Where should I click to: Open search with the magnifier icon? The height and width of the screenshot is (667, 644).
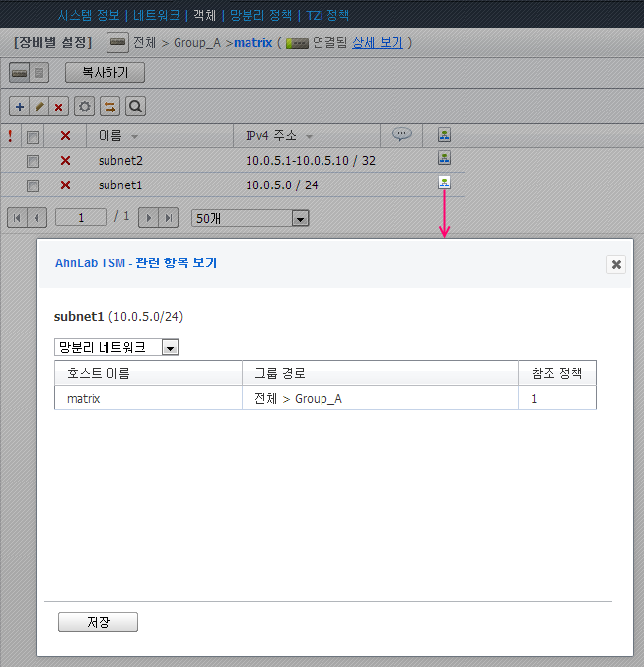[x=136, y=106]
